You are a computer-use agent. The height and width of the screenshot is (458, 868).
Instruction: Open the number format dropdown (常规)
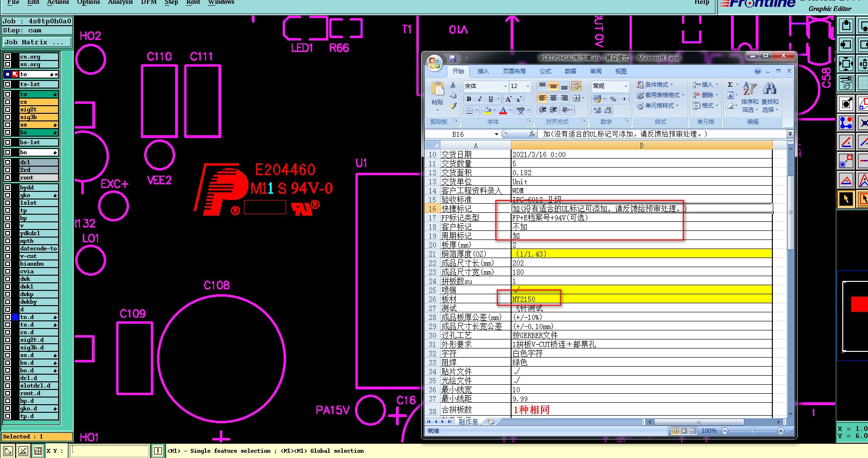626,86
